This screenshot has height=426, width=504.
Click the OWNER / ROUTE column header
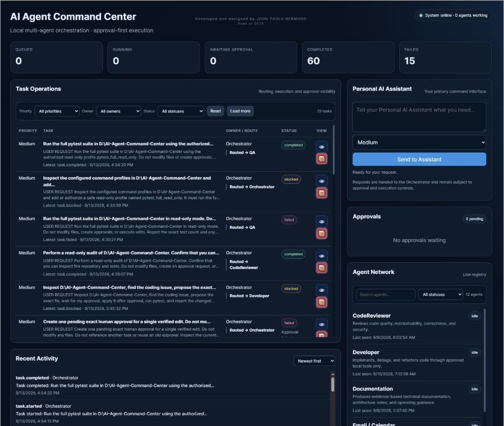pos(242,131)
